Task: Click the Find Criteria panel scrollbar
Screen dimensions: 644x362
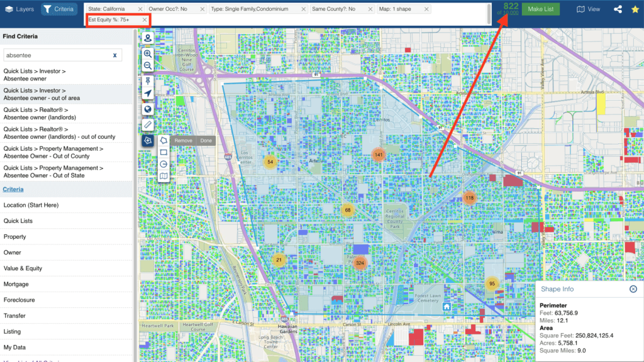Action: [x=135, y=195]
